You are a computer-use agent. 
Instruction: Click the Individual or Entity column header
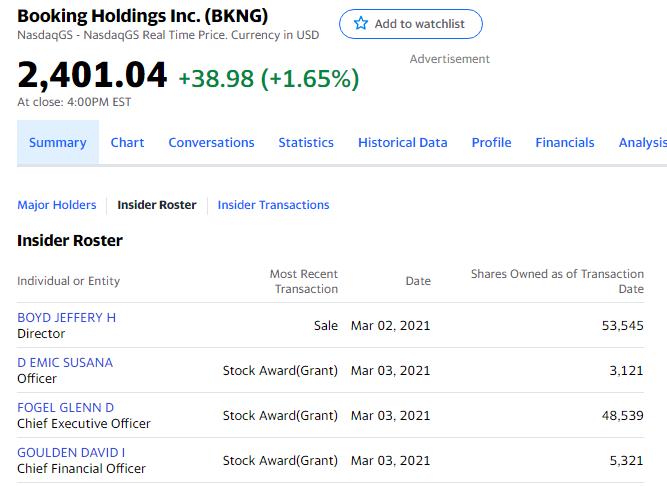click(68, 281)
